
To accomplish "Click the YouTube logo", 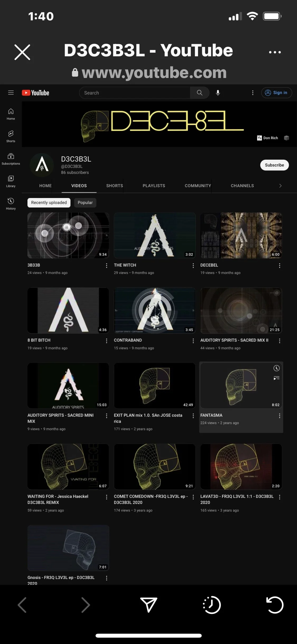I will [35, 93].
